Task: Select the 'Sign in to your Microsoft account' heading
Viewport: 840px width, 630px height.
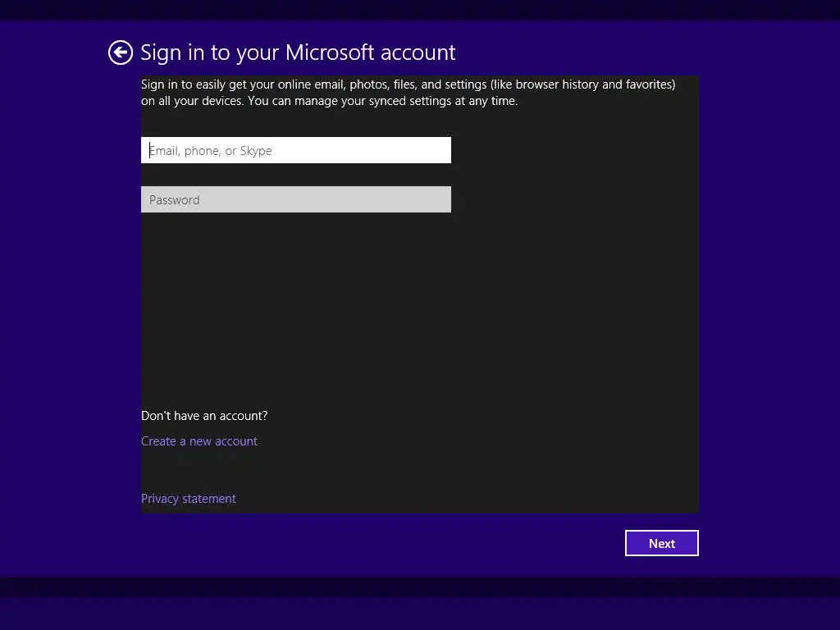Action: (298, 52)
